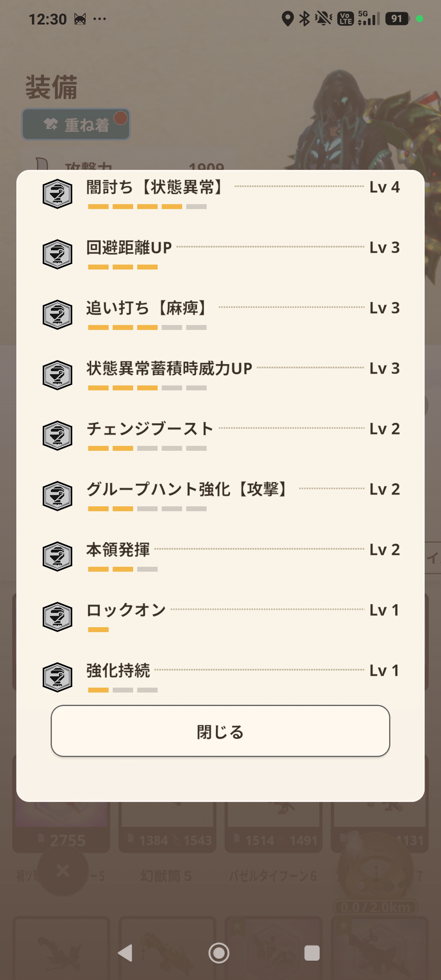Select the 本領発揮 skill name
The width and height of the screenshot is (441, 980).
(118, 550)
